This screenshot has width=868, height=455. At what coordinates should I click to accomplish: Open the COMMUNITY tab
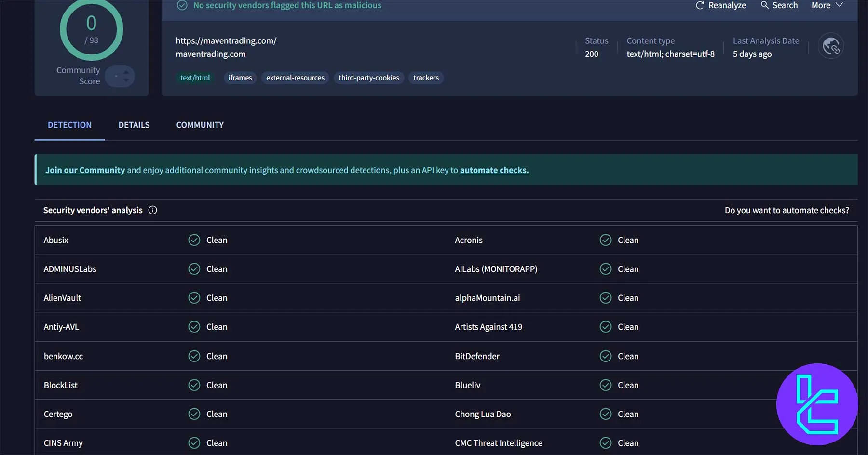[x=199, y=125]
